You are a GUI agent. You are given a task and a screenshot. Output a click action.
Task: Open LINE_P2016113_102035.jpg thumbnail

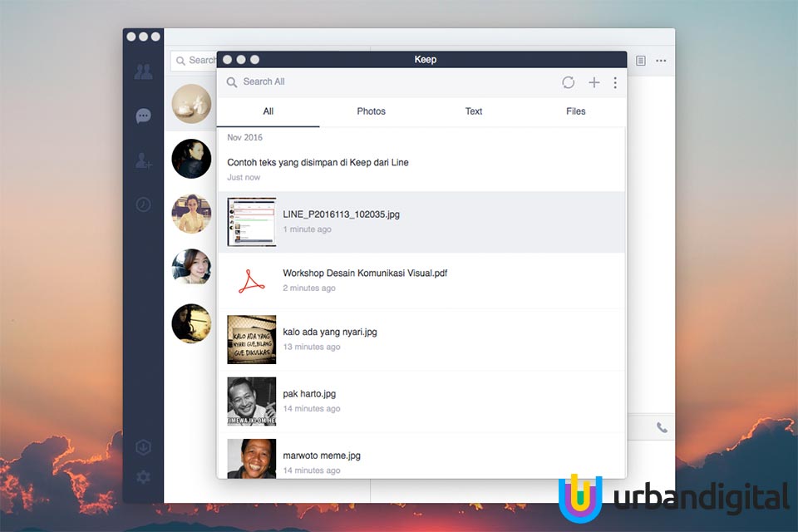(251, 222)
